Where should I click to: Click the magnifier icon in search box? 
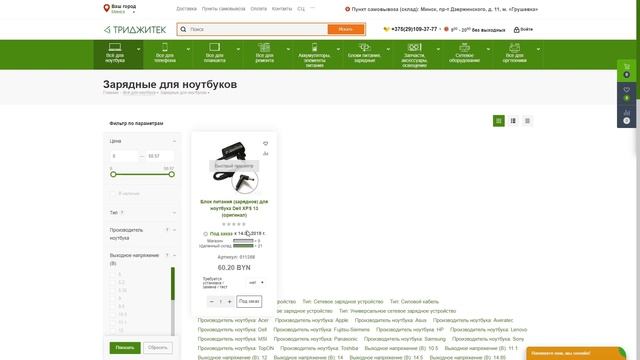[183, 29]
